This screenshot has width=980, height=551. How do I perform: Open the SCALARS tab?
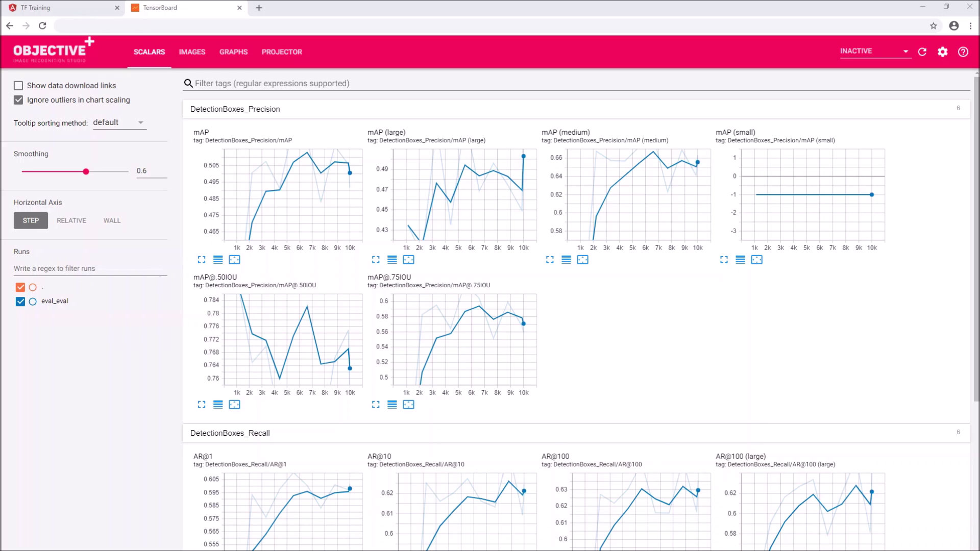[x=149, y=52]
